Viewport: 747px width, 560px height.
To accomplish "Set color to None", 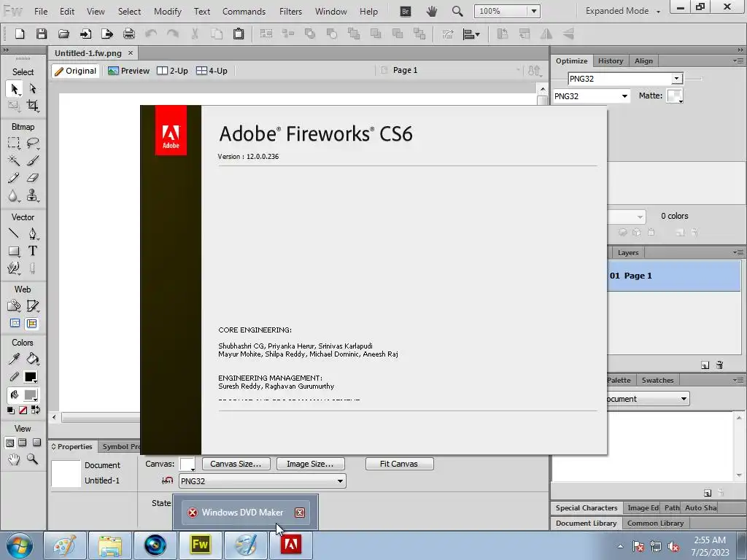I will (x=23, y=410).
